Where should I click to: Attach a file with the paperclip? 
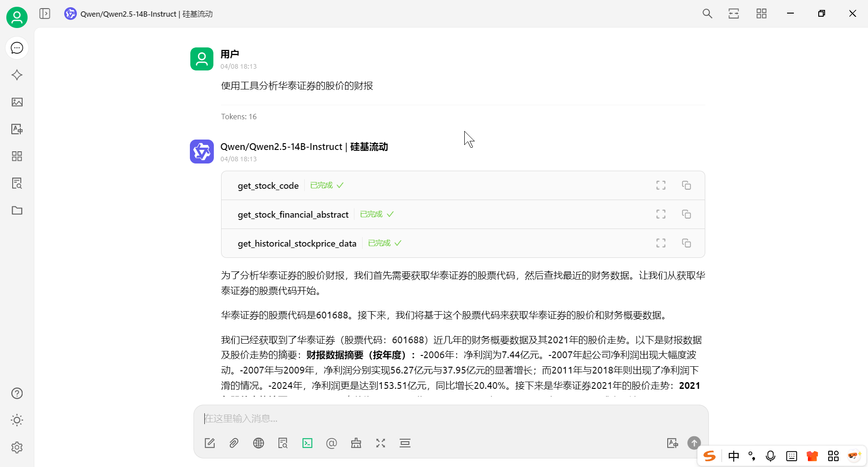(x=234, y=443)
